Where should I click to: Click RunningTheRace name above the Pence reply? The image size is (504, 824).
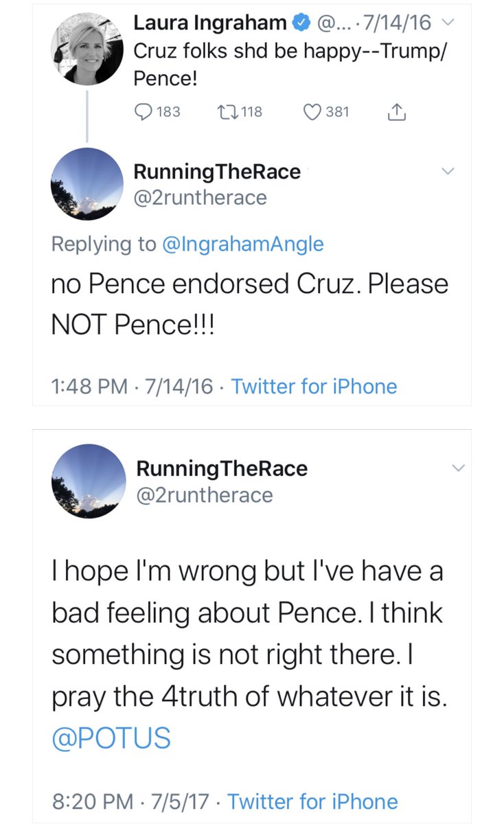pos(218,172)
